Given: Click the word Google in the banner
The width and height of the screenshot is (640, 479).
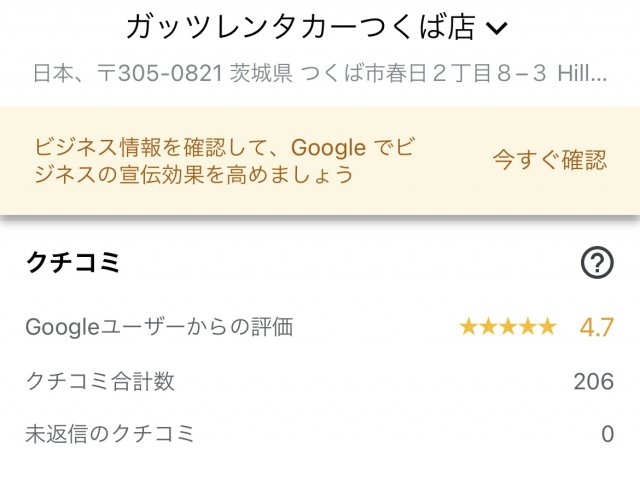Looking at the screenshot, I should 328,148.
